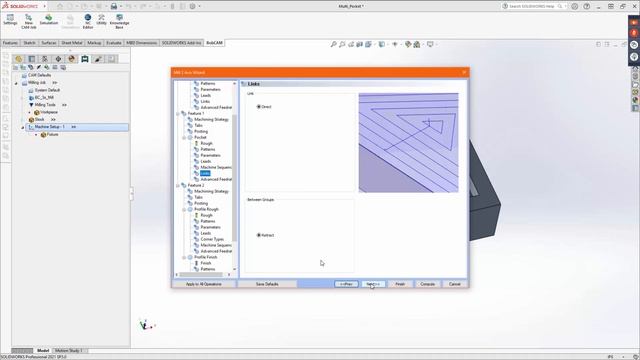Expand the Fixture tree node
The width and height of the screenshot is (640, 360).
(x=36, y=135)
